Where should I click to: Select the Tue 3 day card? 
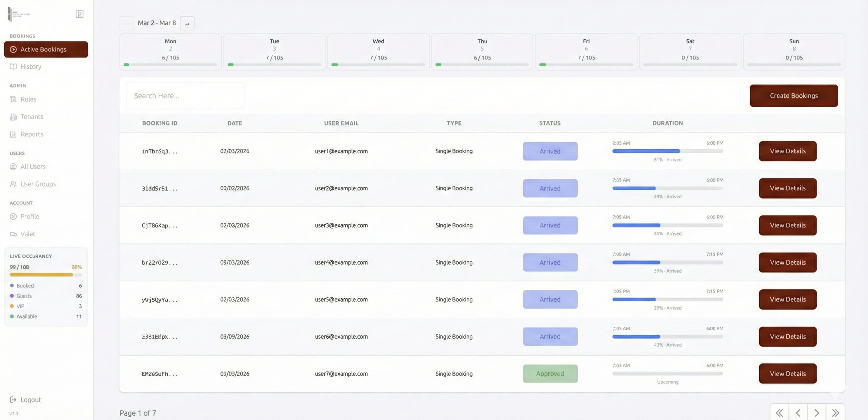click(274, 51)
